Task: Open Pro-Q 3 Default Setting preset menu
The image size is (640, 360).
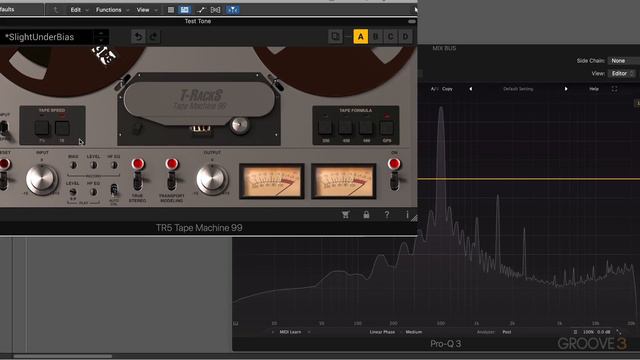Action: click(x=518, y=89)
